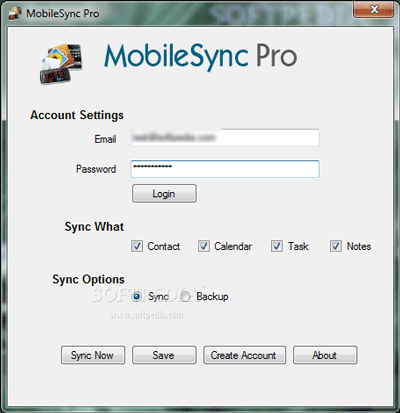Start syncing with Sync Now button
The image size is (400, 413).
(x=93, y=355)
